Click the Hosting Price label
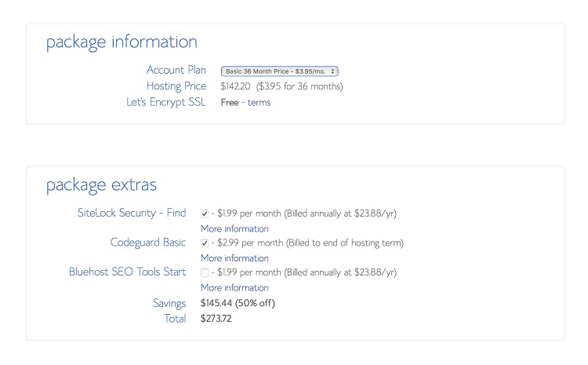 coord(176,86)
